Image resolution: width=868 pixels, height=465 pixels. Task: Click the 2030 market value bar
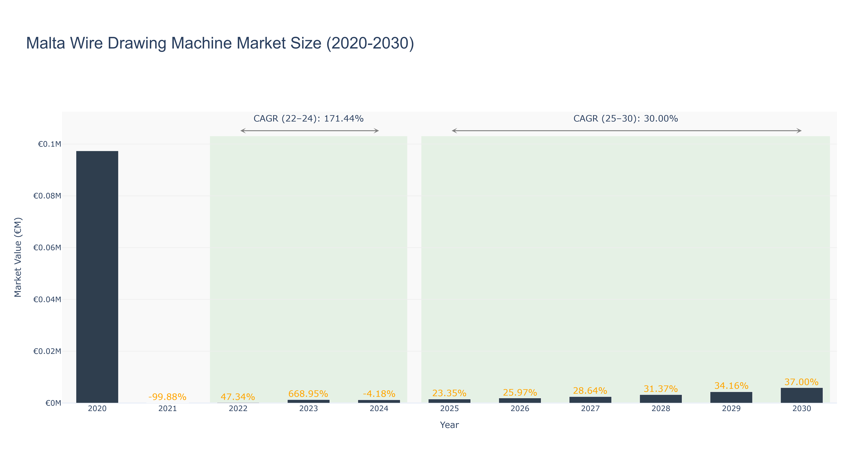click(802, 395)
